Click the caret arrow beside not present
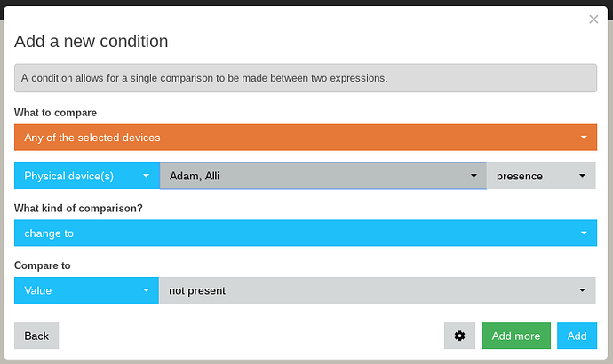Screen dimensions: 613x364 coord(582,290)
